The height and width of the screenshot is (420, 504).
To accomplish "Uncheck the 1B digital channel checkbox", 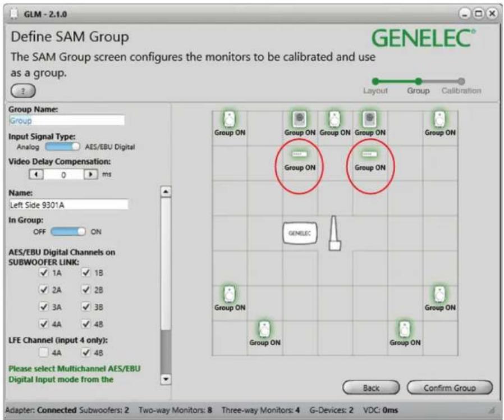I will [86, 273].
